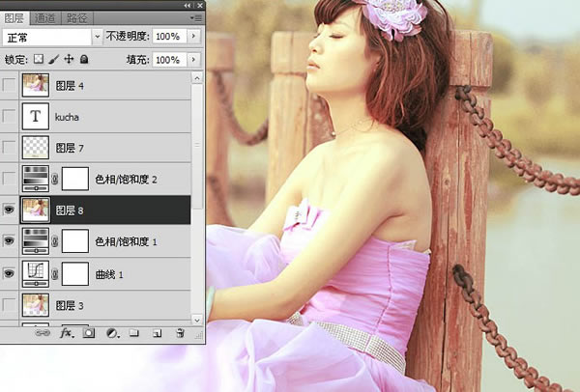The image size is (580, 392).
Task: Add a layer mask
Action: click(89, 333)
